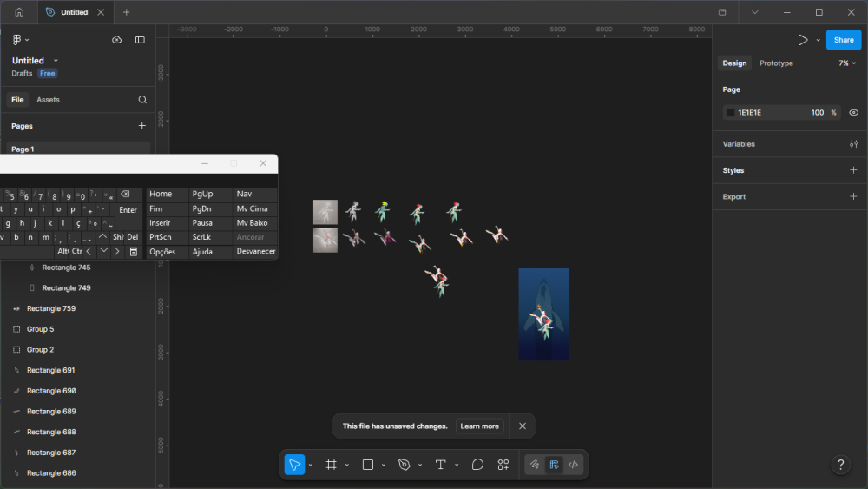Open the zoom level 7% dropdown

click(x=847, y=63)
